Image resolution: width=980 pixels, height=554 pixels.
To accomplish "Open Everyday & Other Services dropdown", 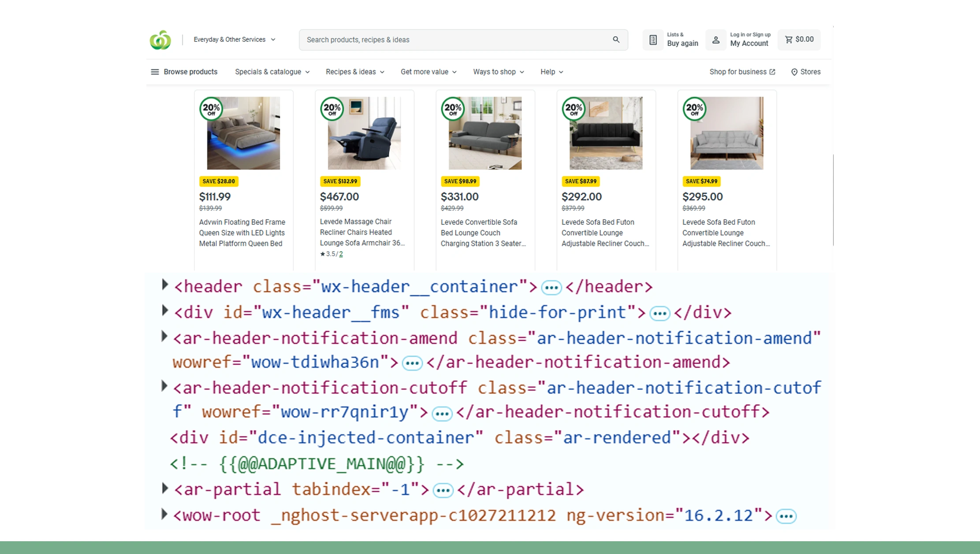I will pos(234,40).
